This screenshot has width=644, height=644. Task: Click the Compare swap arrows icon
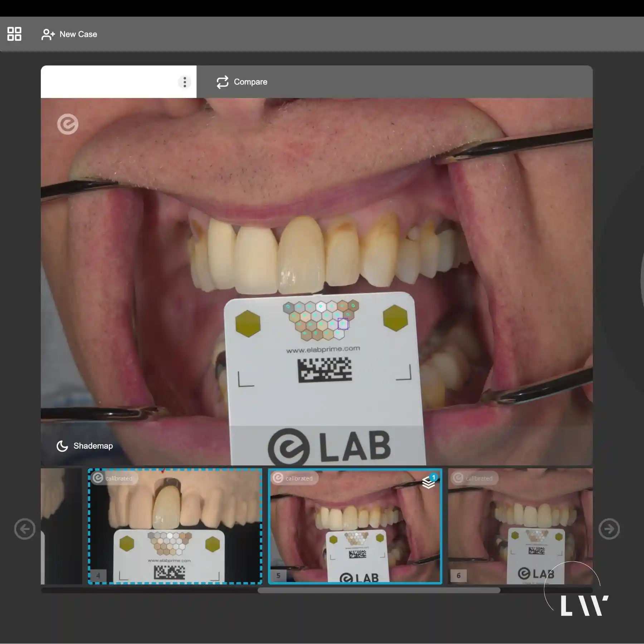coord(223,82)
